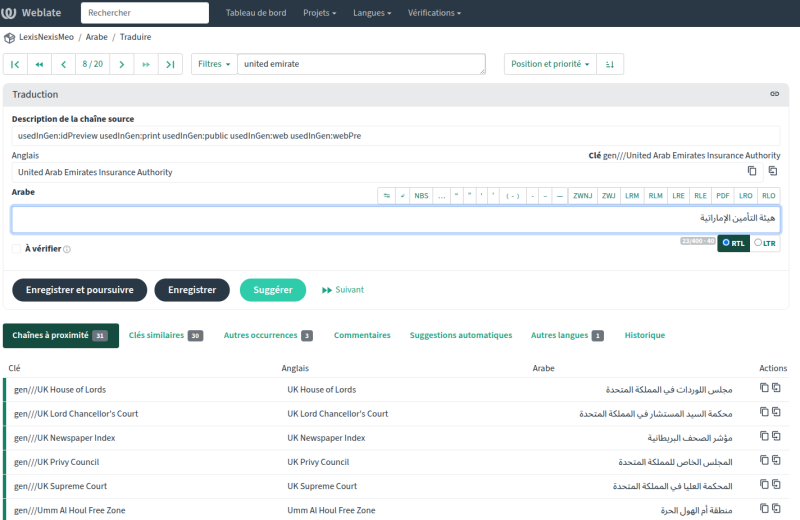The width and height of the screenshot is (800, 520).
Task: Jump to the last string navigation icon
Action: point(170,64)
